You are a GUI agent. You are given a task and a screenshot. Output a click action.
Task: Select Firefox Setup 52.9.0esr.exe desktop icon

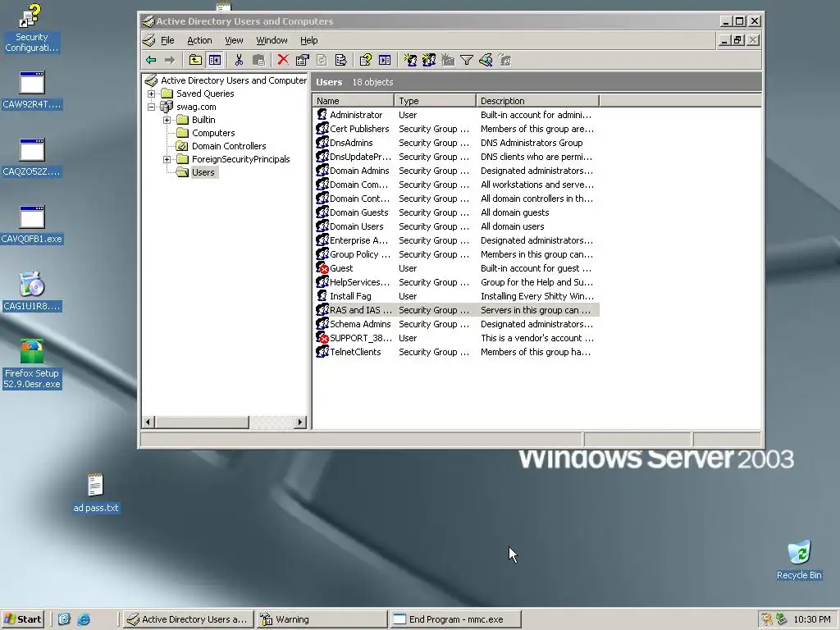(32, 364)
